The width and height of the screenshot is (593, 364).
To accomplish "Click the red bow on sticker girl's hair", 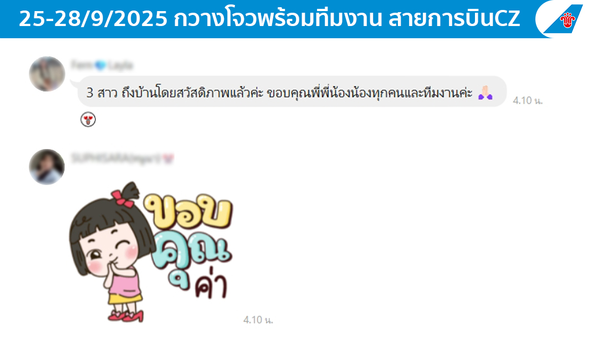I will [x=123, y=199].
